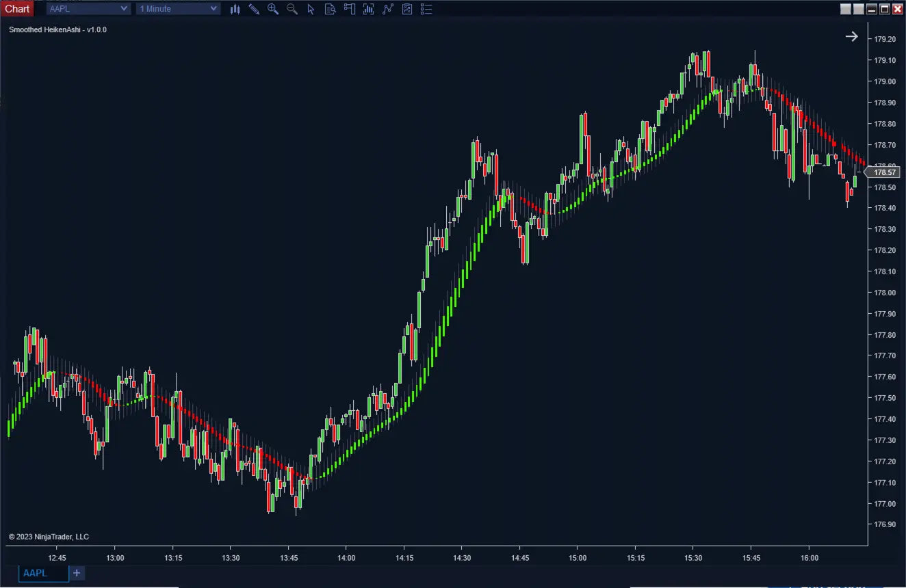Open the bar type candlestick icon
The image size is (906, 588).
pos(235,9)
